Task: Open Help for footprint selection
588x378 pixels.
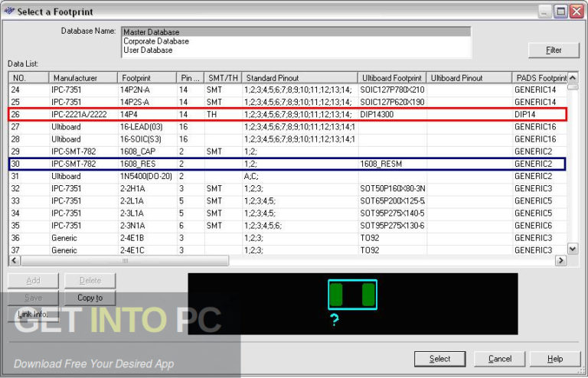Action: click(x=555, y=359)
